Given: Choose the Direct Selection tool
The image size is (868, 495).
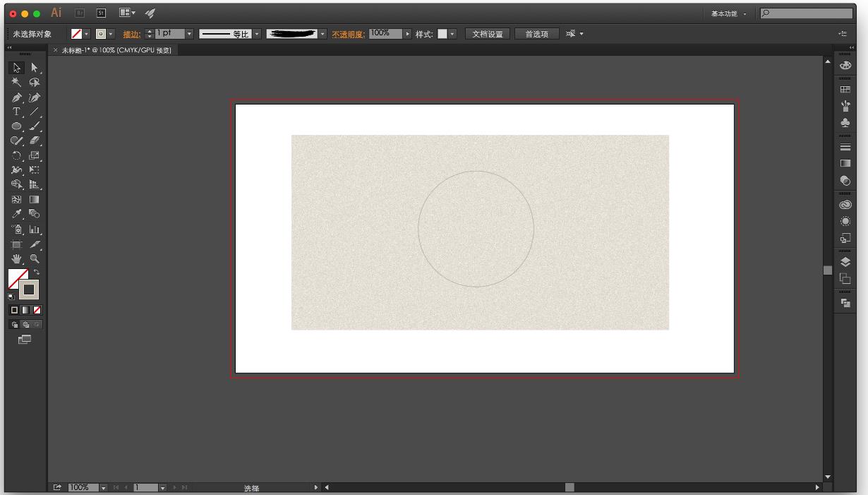Looking at the screenshot, I should click(x=34, y=68).
